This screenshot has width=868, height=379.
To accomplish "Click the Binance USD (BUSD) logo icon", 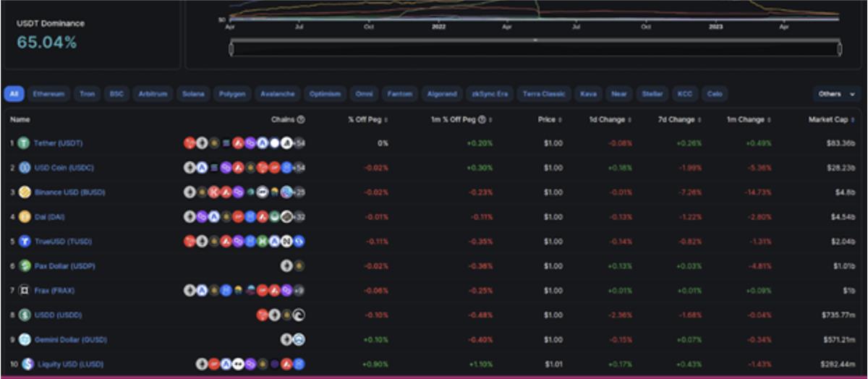I will [24, 192].
